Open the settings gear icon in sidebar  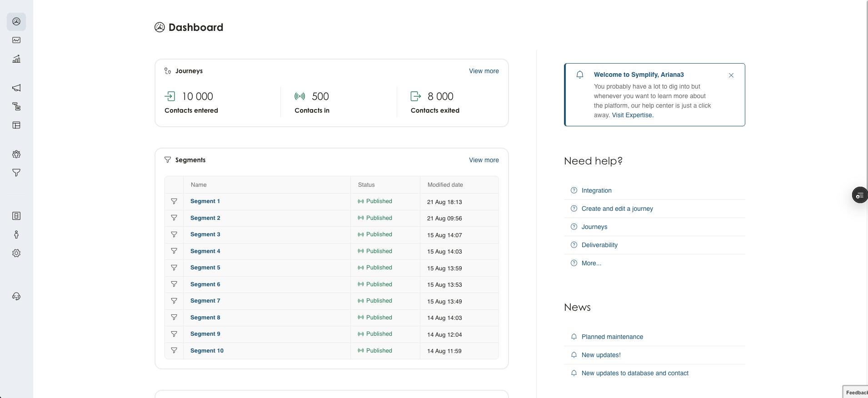[x=16, y=253]
